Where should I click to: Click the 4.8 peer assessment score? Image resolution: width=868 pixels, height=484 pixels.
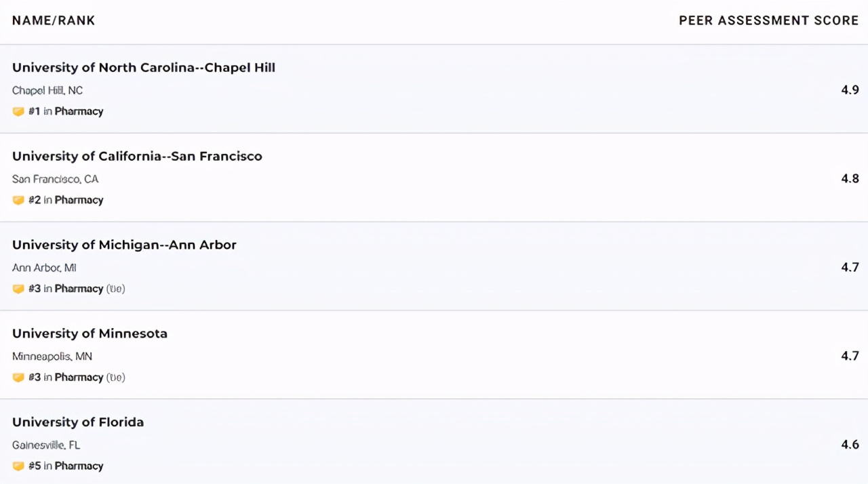click(x=850, y=179)
